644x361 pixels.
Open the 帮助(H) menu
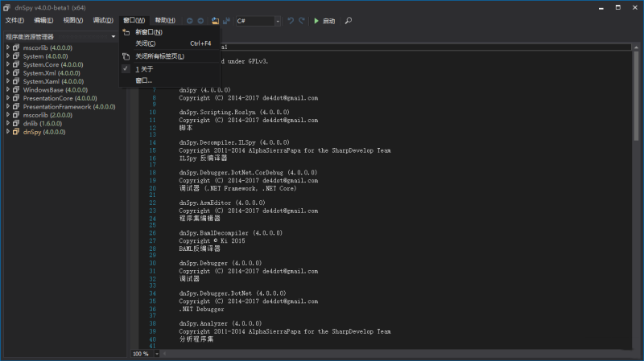pyautogui.click(x=165, y=20)
